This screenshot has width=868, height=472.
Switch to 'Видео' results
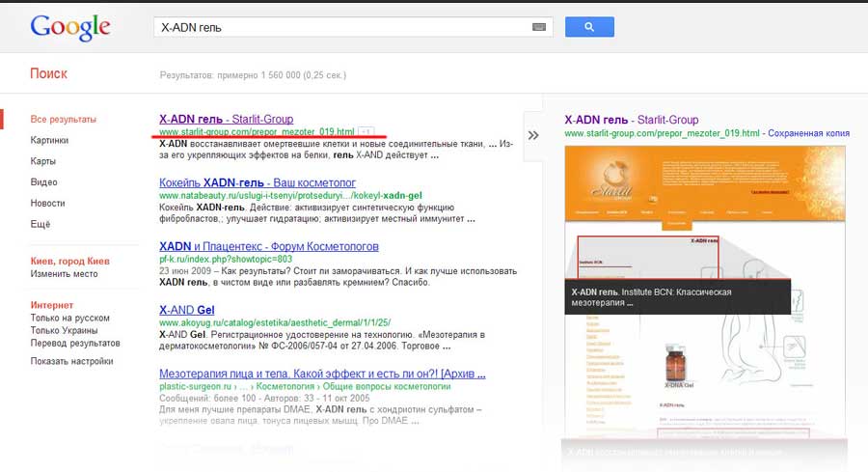(43, 182)
